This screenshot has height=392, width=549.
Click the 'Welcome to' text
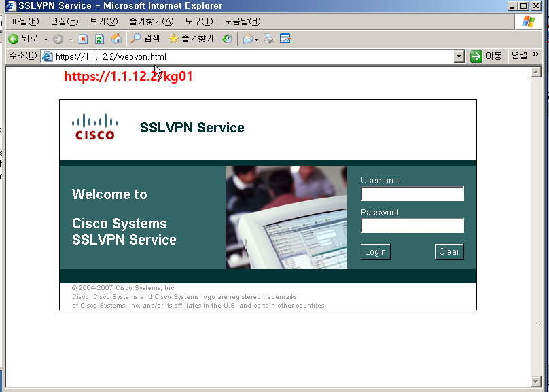tap(109, 194)
